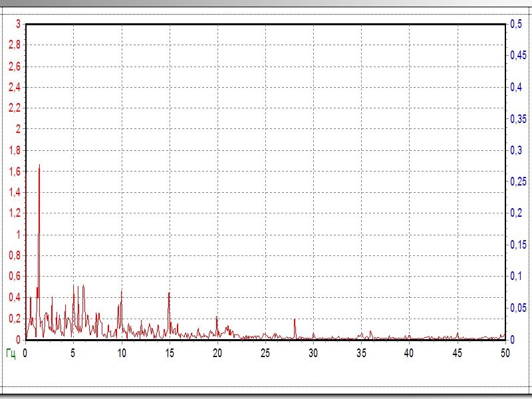Click the left axis value 1,4
The image size is (532, 399).
click(15, 193)
